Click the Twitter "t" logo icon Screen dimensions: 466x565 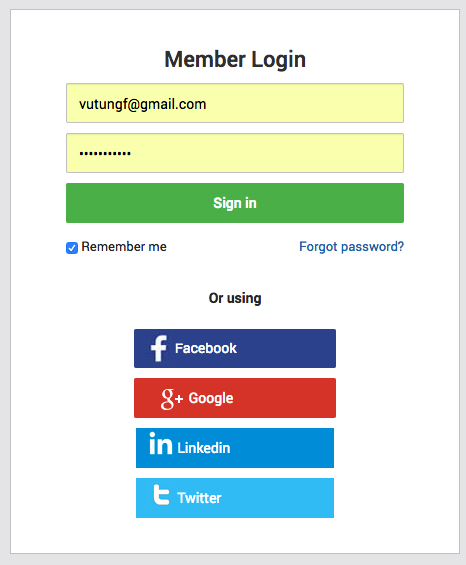[161, 494]
